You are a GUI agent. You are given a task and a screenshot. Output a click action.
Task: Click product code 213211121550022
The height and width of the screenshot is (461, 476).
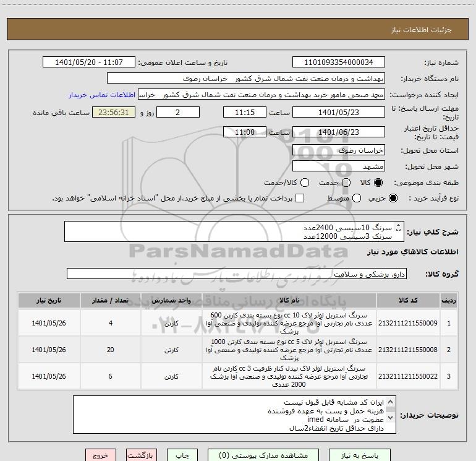pos(408,376)
